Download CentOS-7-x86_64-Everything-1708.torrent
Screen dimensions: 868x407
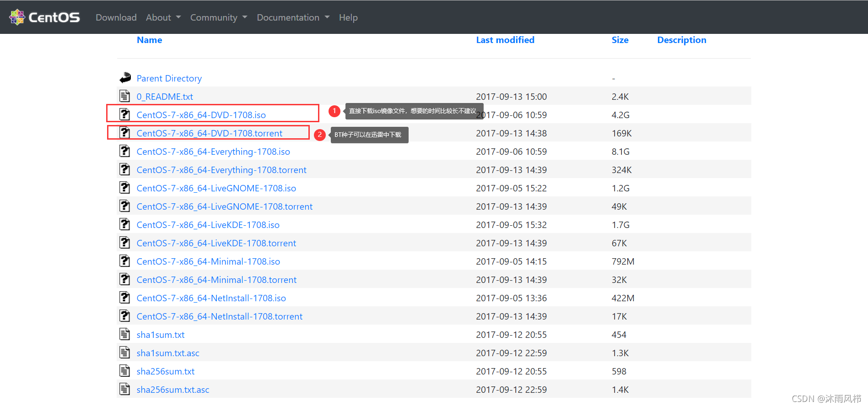click(x=221, y=170)
